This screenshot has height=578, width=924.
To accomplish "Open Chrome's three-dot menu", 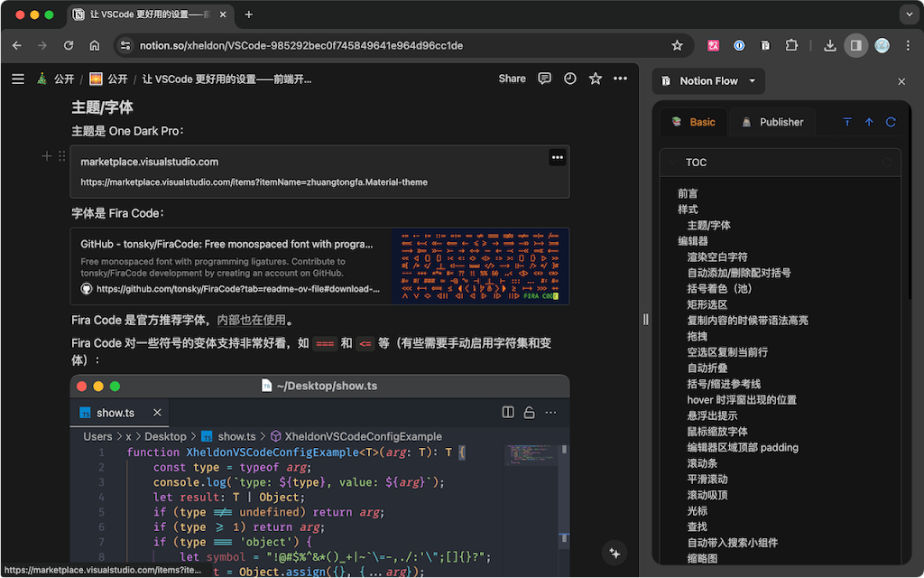I will click(x=908, y=45).
